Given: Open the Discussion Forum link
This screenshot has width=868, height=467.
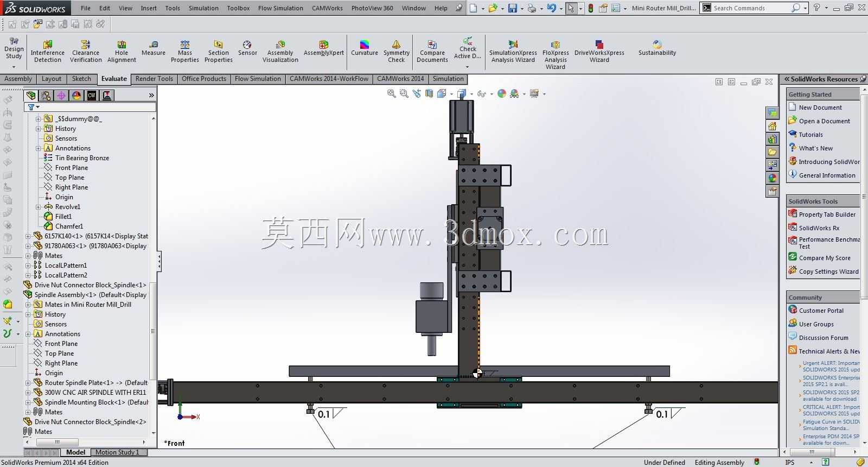Looking at the screenshot, I should pos(824,338).
